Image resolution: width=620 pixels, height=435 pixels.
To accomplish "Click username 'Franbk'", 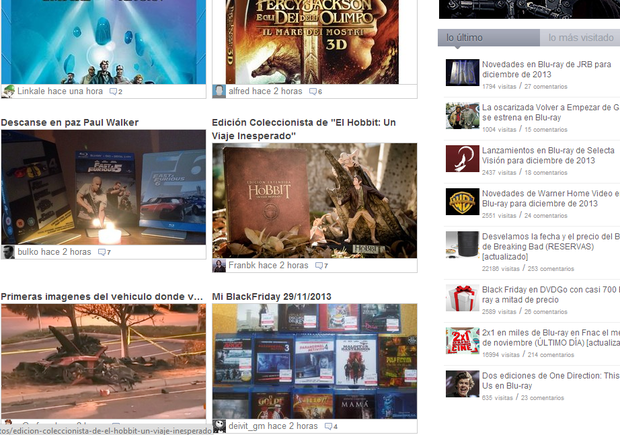I will [x=242, y=265].
